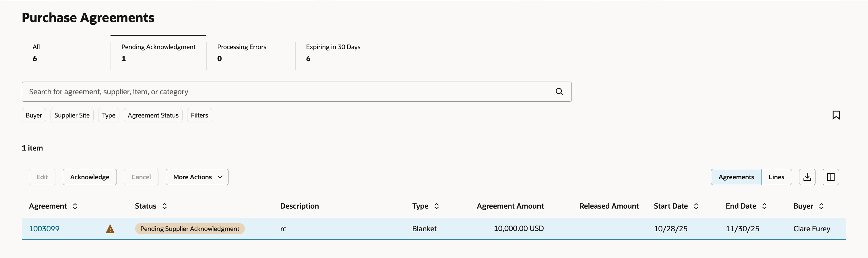The image size is (868, 258).
Task: Click the Pending Supplier Acknowledgment status badge
Action: (x=190, y=229)
